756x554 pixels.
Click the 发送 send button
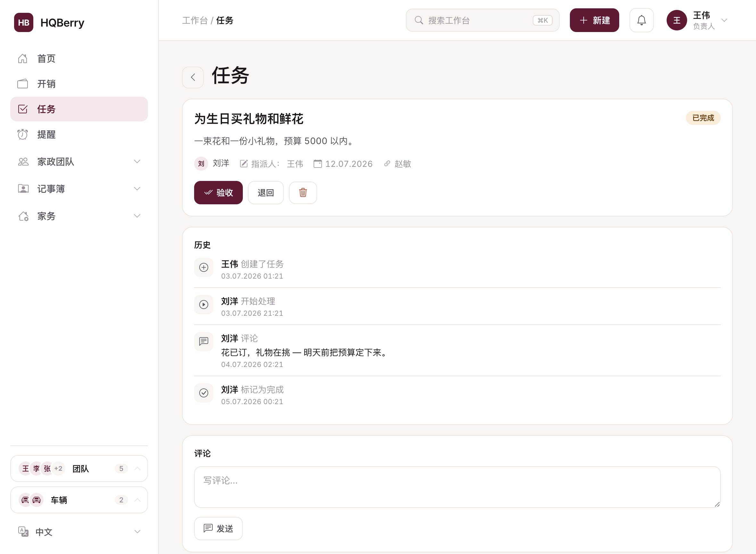218,528
